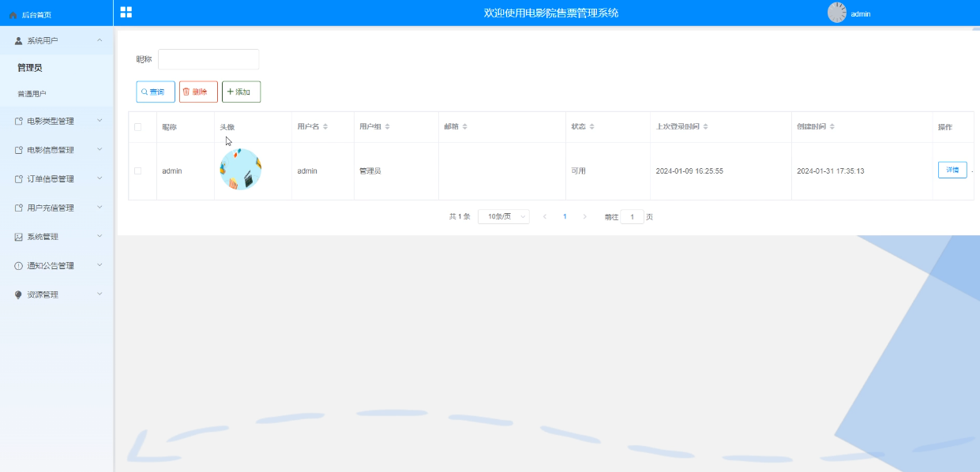980x472 pixels.
Task: Focus the 昵称 search input field
Action: tap(208, 59)
